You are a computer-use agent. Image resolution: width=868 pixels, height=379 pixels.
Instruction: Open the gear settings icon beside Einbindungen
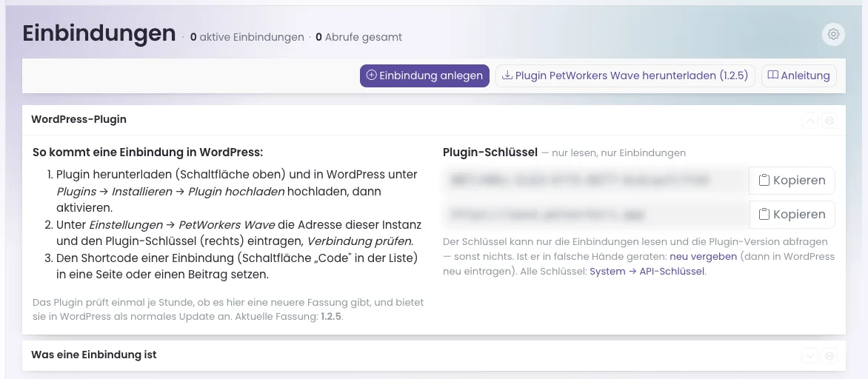pyautogui.click(x=833, y=34)
